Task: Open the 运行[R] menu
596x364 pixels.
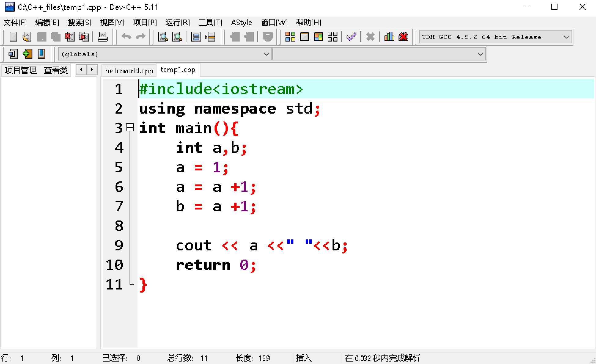Action: pos(177,22)
